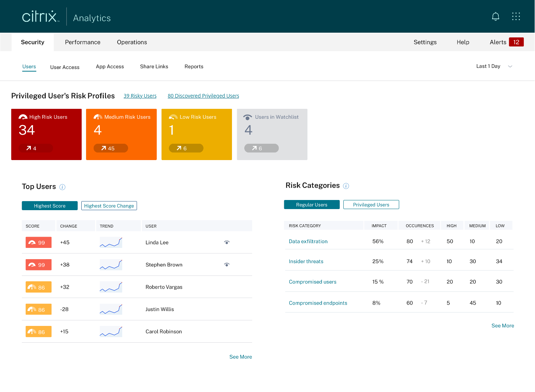
Task: Open the Compromised users risk category
Action: [313, 282]
